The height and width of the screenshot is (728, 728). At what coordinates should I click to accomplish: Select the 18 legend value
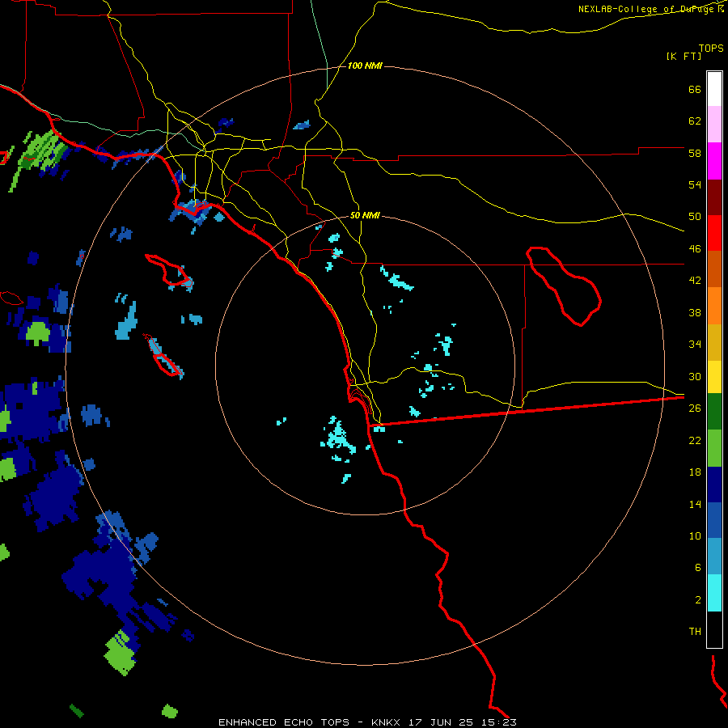695,472
